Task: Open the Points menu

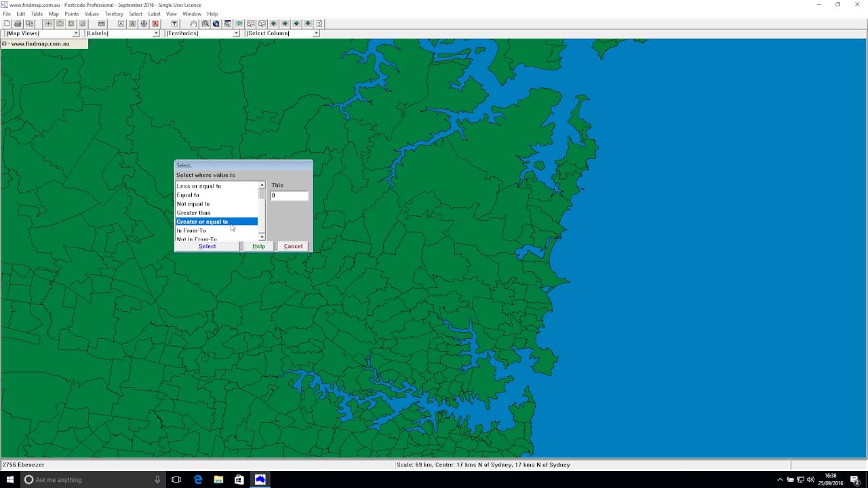Action: point(72,14)
